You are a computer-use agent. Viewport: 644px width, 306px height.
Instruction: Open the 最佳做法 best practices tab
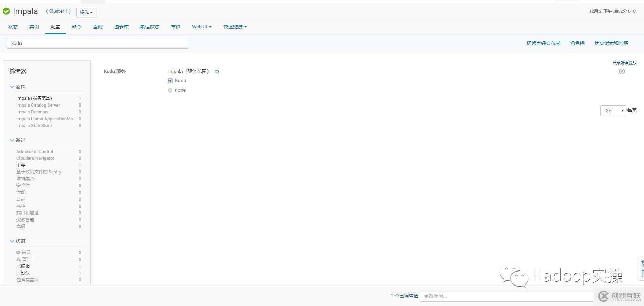point(150,27)
